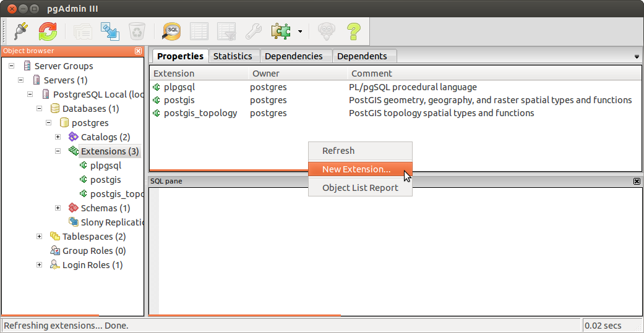Choose Object List Report from menu
Screen dimensions: 644x333
click(360, 188)
